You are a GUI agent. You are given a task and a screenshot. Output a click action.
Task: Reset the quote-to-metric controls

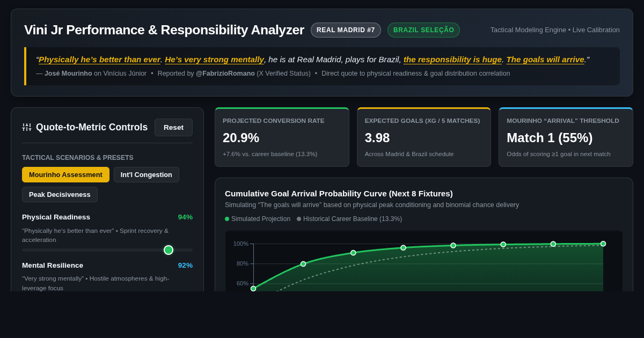[173, 127]
